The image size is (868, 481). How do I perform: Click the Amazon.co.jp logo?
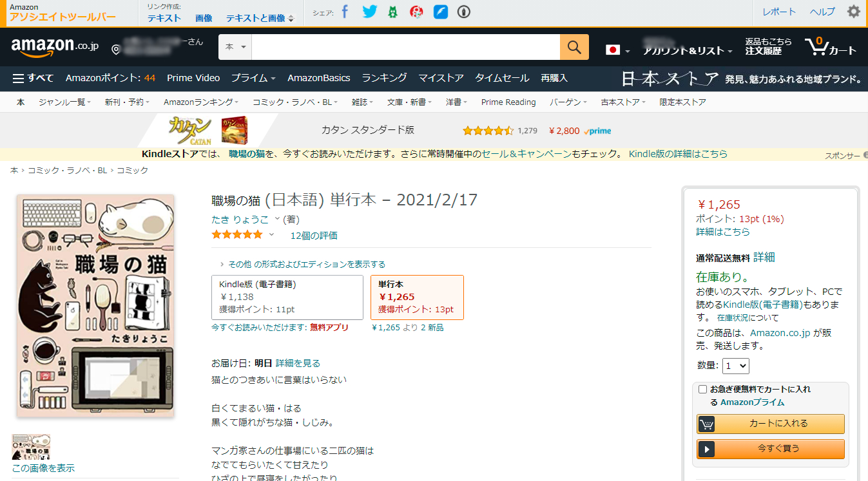point(55,46)
